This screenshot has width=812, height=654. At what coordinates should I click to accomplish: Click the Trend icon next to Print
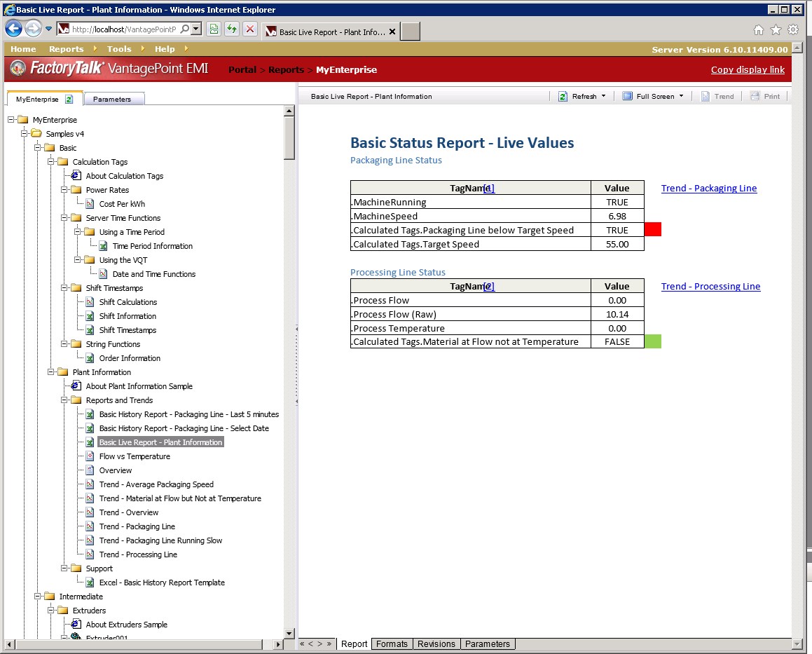[x=706, y=96]
